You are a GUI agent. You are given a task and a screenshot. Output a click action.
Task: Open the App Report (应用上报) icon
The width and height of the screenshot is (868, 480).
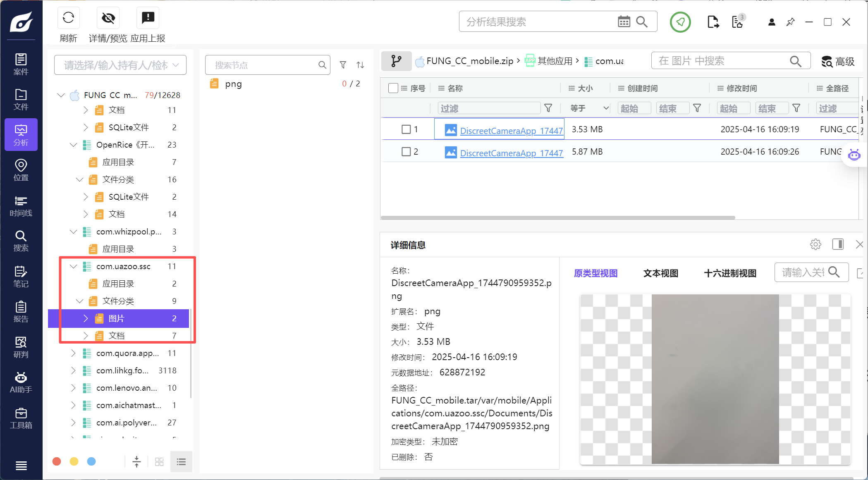pos(148,18)
